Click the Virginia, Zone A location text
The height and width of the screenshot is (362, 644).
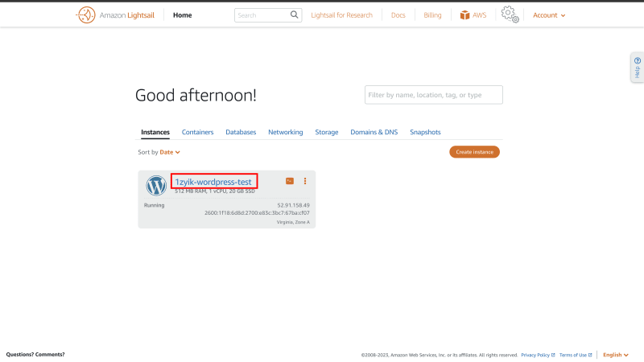293,222
